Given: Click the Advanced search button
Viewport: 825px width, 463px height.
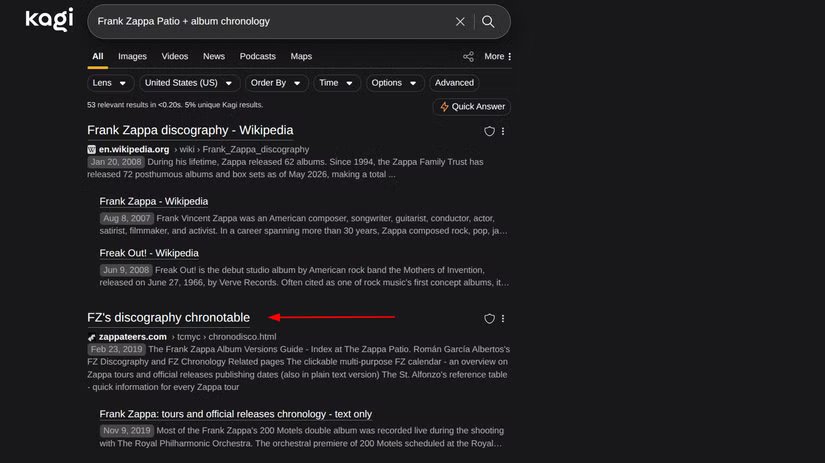Looking at the screenshot, I should pos(454,83).
